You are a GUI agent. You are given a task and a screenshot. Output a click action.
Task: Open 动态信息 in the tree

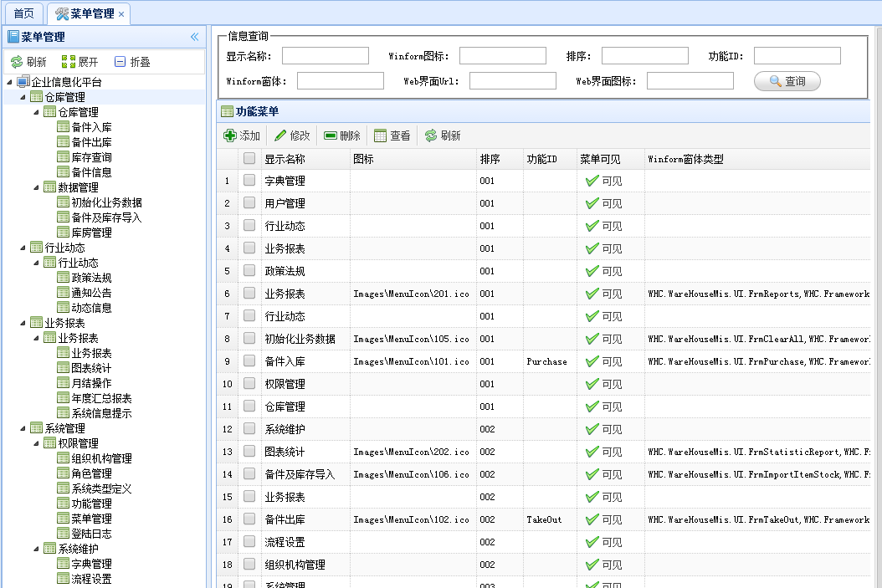(92, 308)
